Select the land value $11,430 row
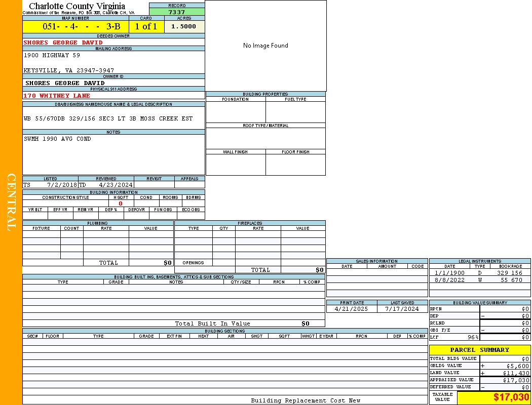Image resolution: width=532 pixels, height=405 pixels. [x=479, y=373]
